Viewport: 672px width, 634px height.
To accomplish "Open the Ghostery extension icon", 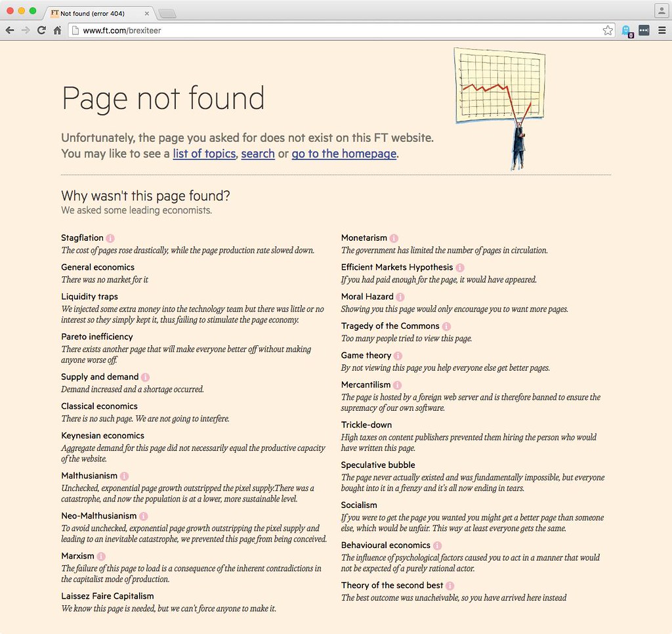I will click(627, 31).
